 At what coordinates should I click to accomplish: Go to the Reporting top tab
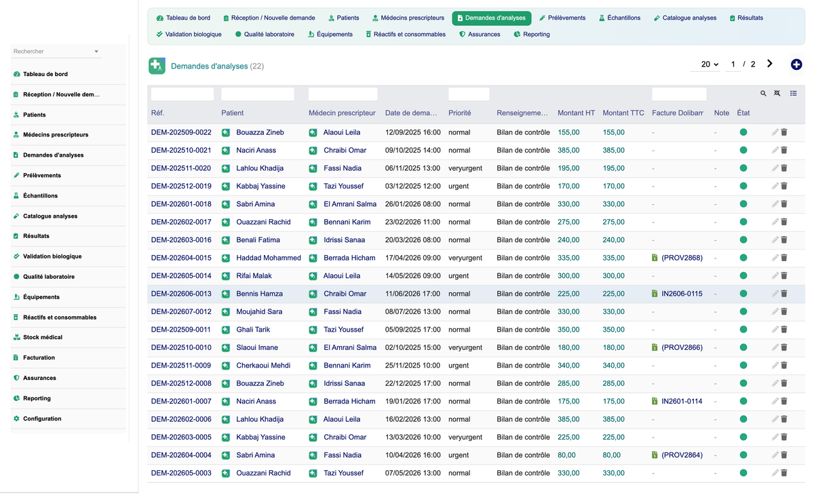coord(532,34)
